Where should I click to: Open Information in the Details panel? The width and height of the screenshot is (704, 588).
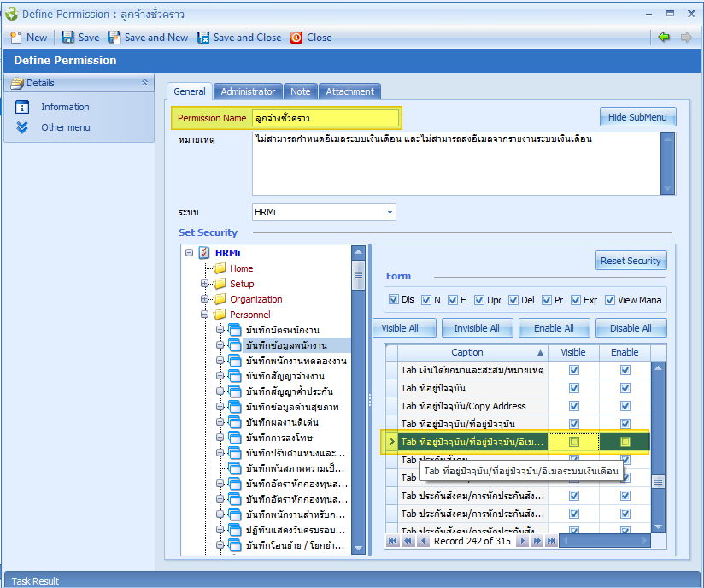[65, 107]
